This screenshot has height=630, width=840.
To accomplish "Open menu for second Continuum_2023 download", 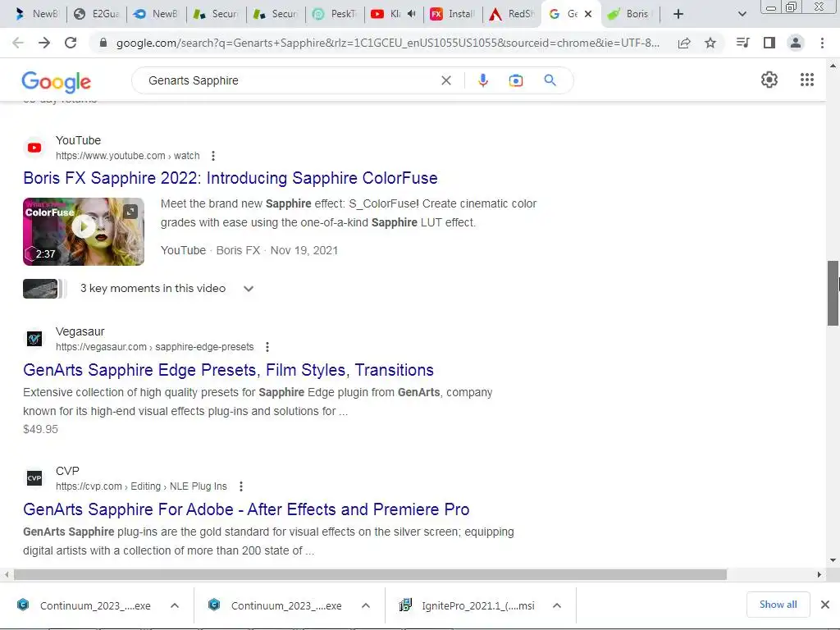I will point(366,605).
